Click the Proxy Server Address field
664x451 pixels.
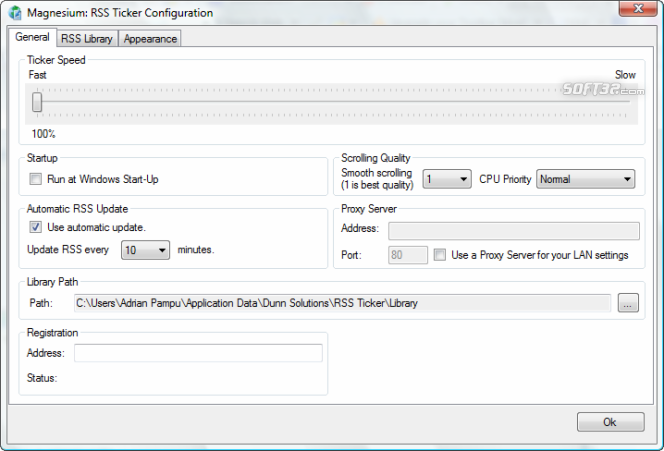click(x=514, y=231)
